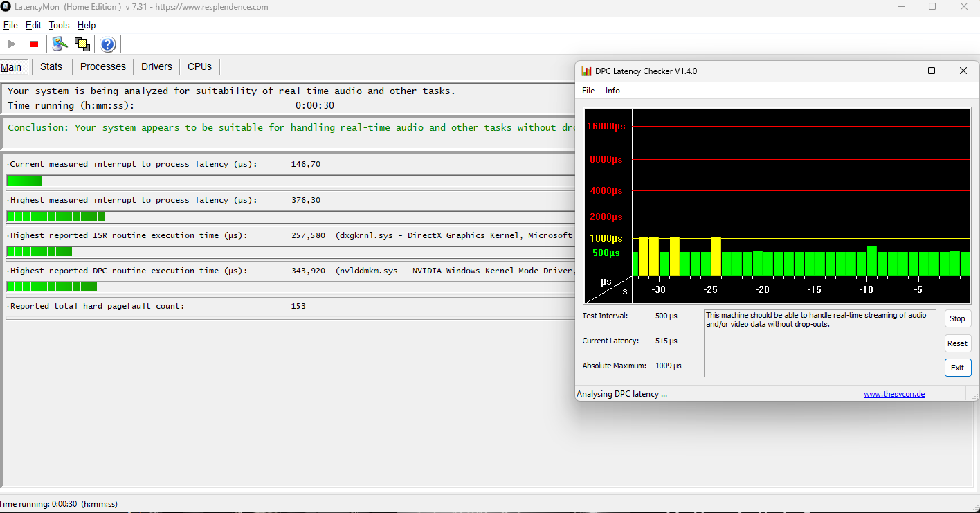Click the current interrupt to process latency bar

(x=291, y=181)
